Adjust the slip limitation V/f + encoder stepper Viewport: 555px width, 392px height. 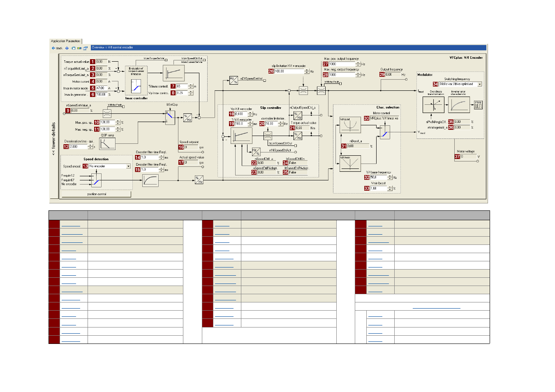[x=307, y=71]
